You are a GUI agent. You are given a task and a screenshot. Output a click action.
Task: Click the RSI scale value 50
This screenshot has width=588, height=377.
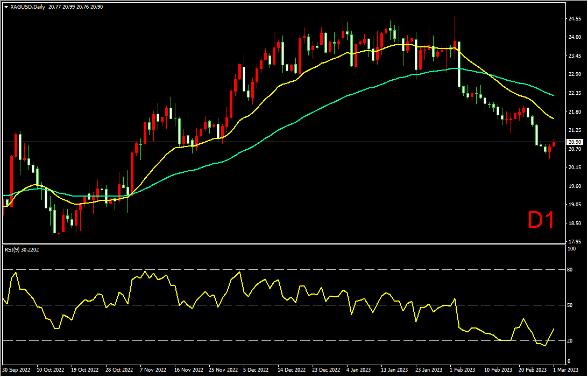click(571, 305)
